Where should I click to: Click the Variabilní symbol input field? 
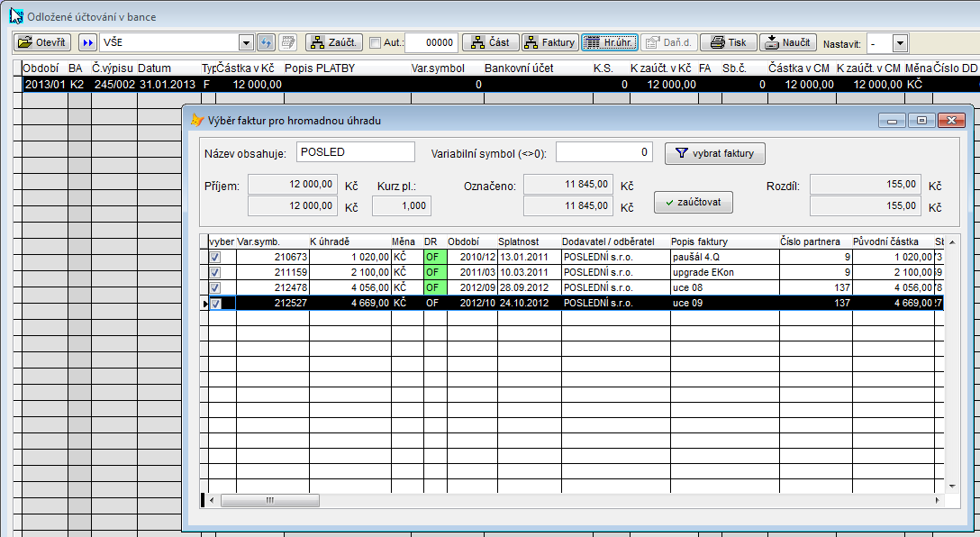(x=604, y=152)
